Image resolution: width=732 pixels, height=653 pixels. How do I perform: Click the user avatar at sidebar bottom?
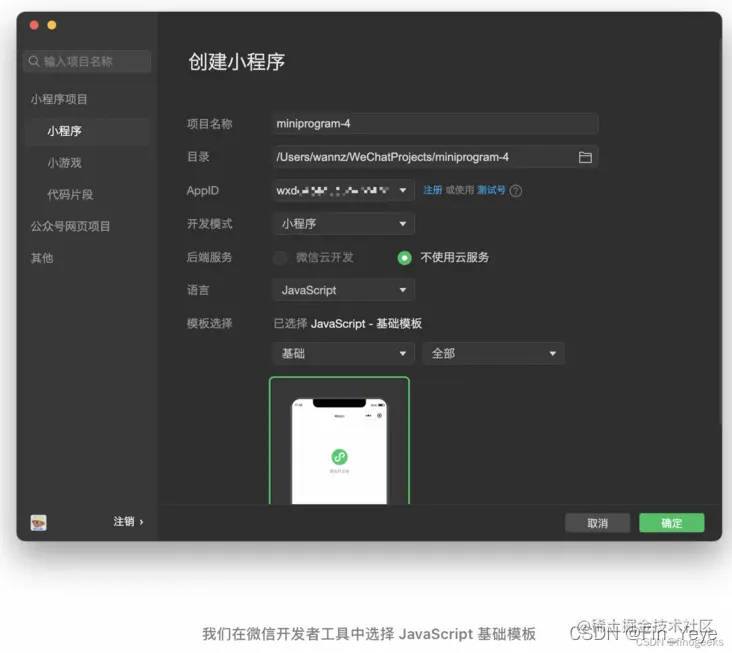point(38,522)
